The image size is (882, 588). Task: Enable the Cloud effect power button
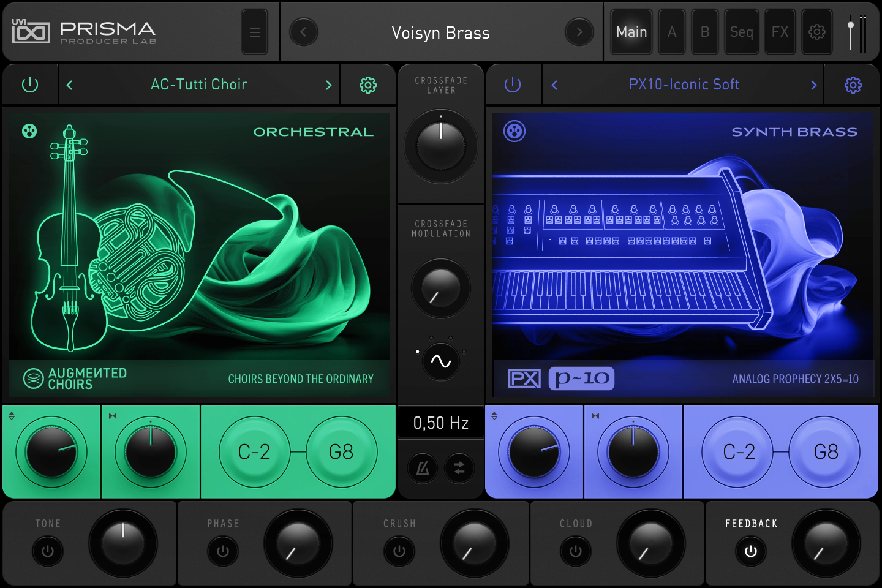click(x=576, y=551)
